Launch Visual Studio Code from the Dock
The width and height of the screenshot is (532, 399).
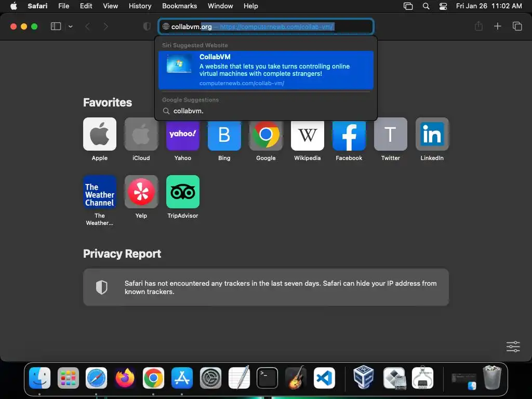324,378
